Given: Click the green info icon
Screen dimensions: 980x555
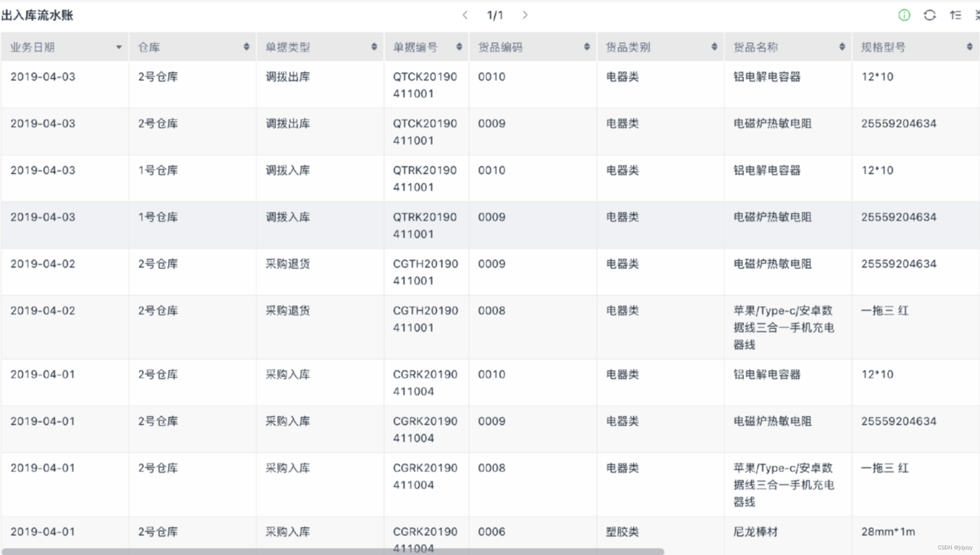Looking at the screenshot, I should click(x=904, y=15).
